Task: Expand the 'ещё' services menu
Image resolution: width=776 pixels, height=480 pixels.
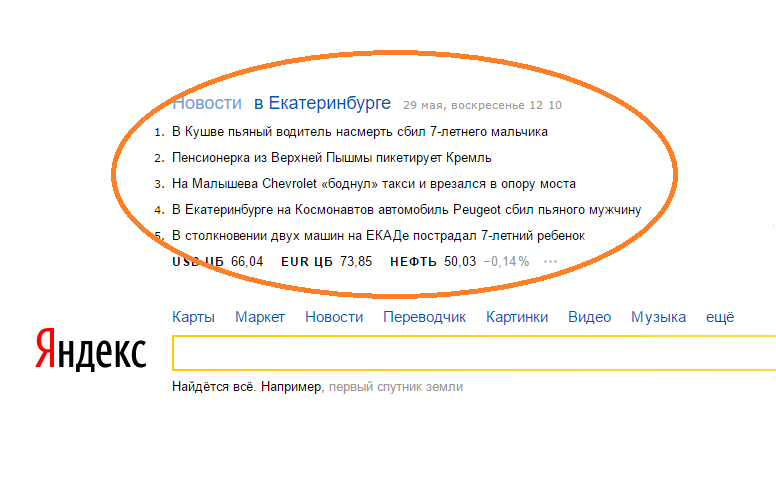Action: click(x=720, y=317)
